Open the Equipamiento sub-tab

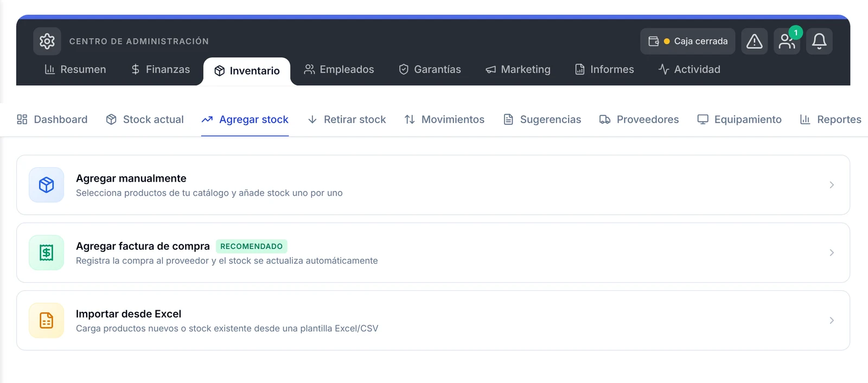tap(739, 119)
